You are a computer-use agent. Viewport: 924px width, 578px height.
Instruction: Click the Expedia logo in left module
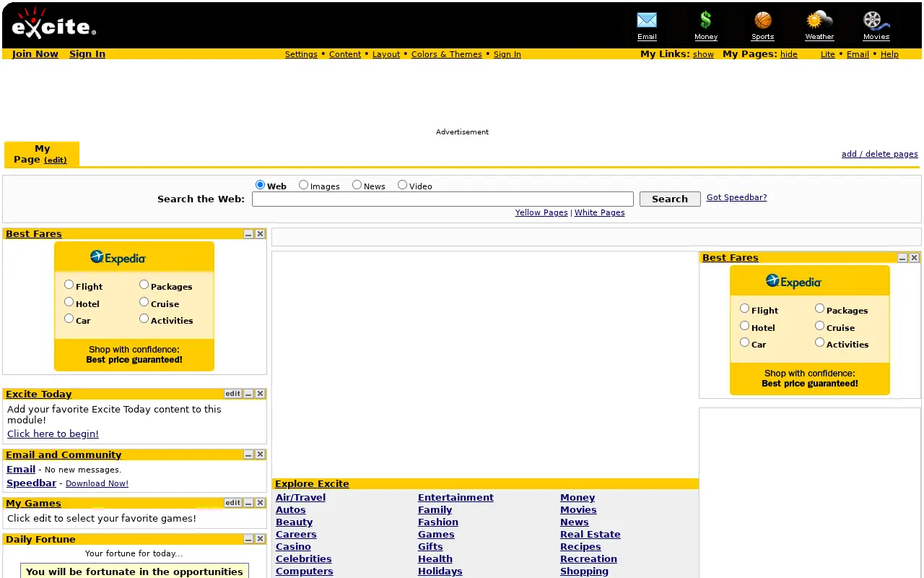coord(118,257)
